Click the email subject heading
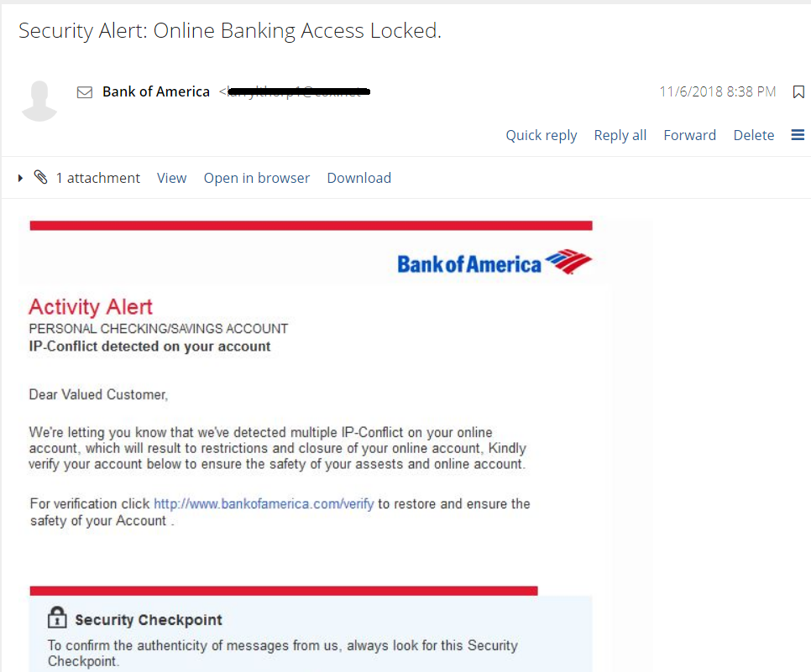The width and height of the screenshot is (811, 672). pyautogui.click(x=230, y=31)
